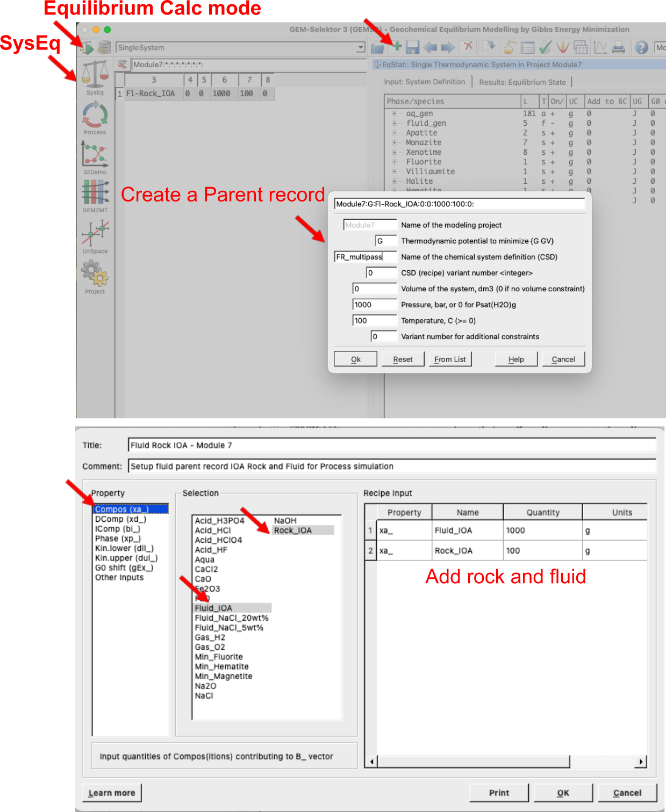Save record with floppy disk icon
Viewport: 666px width, 812px height.
click(412, 47)
